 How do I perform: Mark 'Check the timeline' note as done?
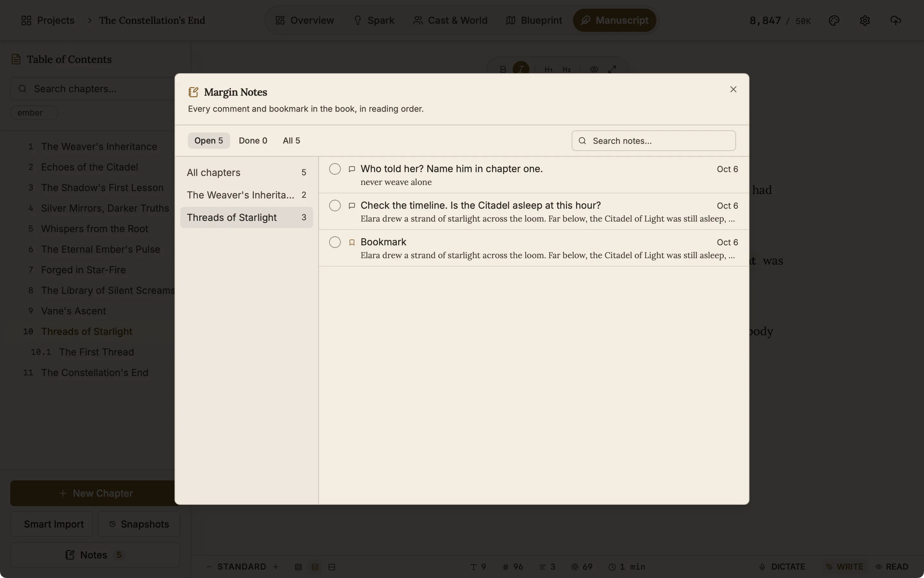(335, 206)
